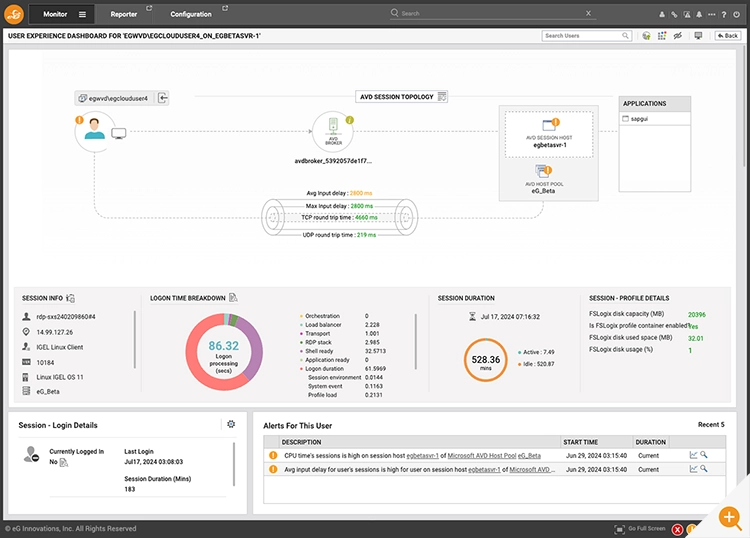This screenshot has height=538, width=750.
Task: Open the AVD Session Topology list icon
Action: (442, 97)
